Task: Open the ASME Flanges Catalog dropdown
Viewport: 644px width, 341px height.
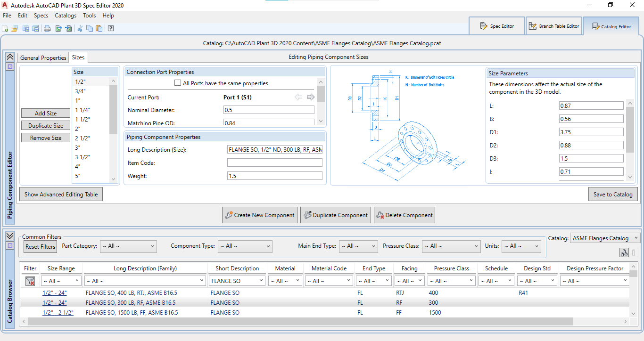Action: click(x=605, y=238)
